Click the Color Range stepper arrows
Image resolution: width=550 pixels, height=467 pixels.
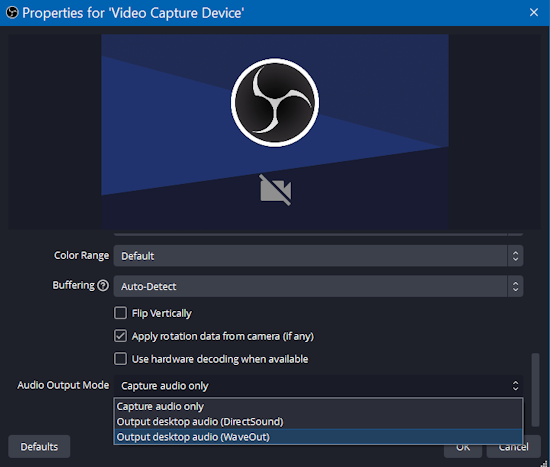[x=515, y=256]
